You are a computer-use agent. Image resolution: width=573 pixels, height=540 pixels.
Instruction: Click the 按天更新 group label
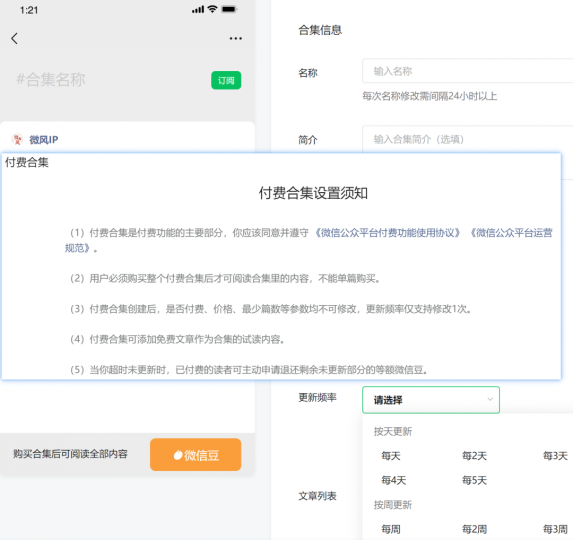pos(393,431)
